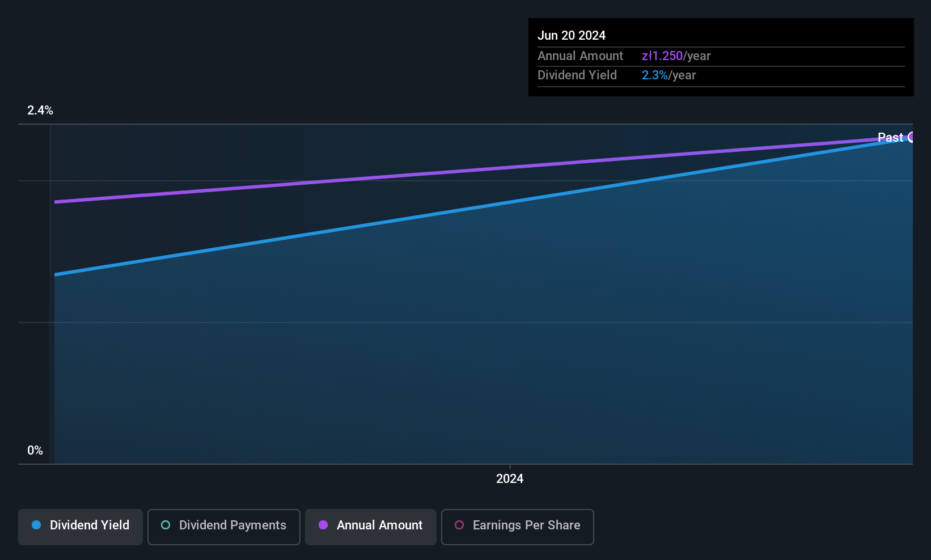Viewport: 931px width, 560px height.
Task: Toggle the Dividend Yield series
Action: point(81,527)
